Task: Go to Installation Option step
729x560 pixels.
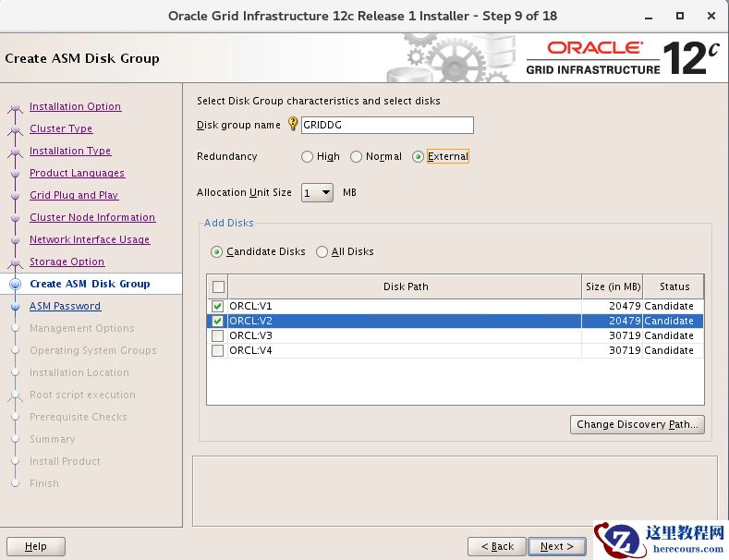Action: tap(76, 106)
